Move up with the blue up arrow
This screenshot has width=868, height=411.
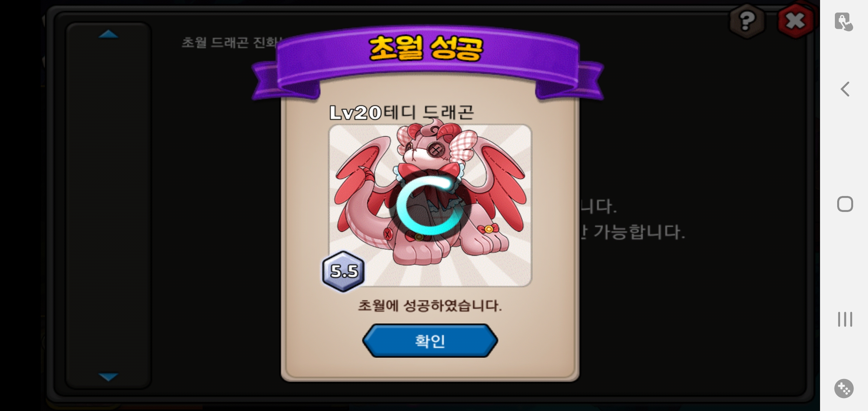click(x=108, y=34)
